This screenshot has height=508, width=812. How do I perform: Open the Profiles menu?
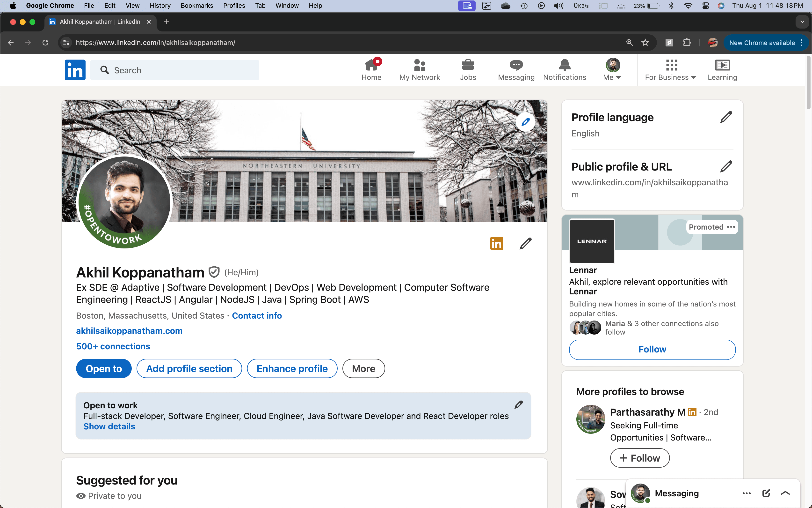click(x=234, y=6)
